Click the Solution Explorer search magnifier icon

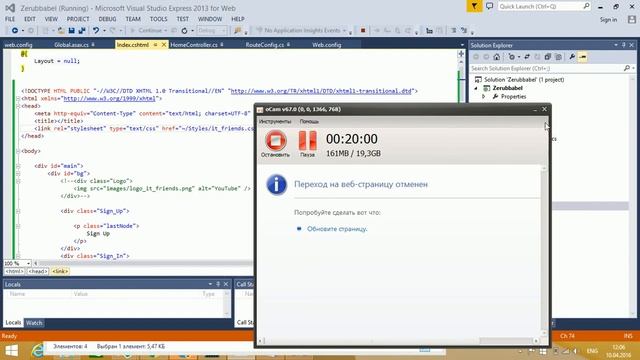click(x=627, y=68)
